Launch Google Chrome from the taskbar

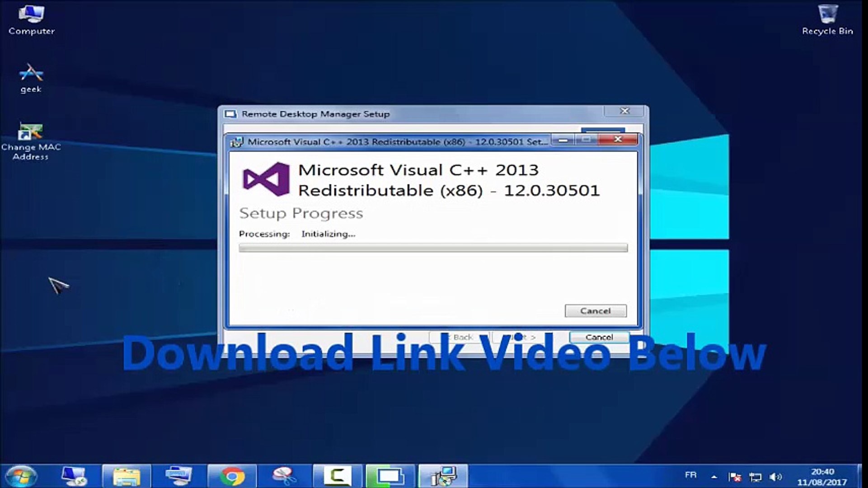[232, 476]
